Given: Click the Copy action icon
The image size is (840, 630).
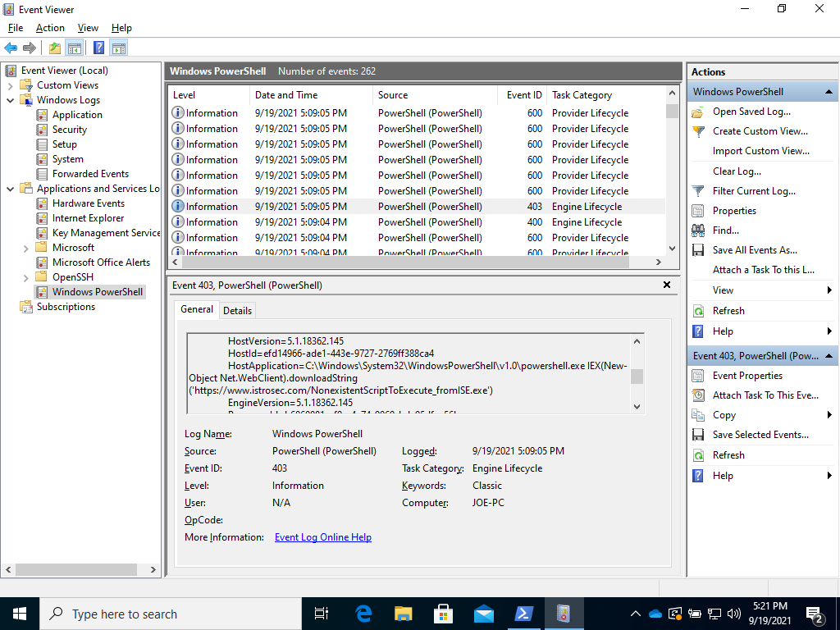Looking at the screenshot, I should [698, 415].
